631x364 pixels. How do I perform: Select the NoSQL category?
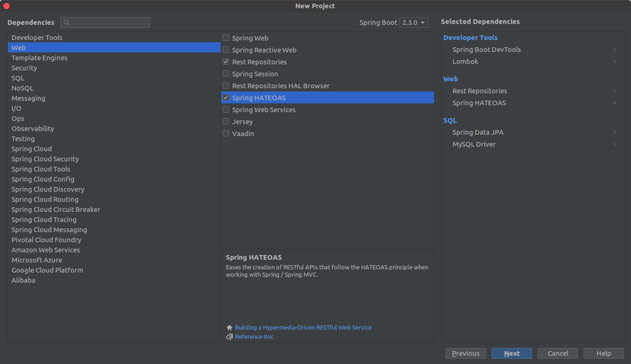pyautogui.click(x=114, y=88)
